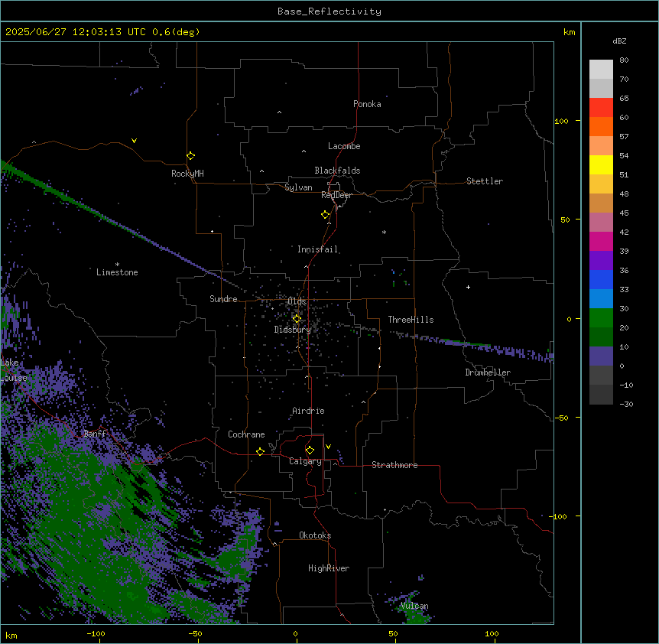Click the Limestone label
The image size is (659, 644).
point(117,272)
